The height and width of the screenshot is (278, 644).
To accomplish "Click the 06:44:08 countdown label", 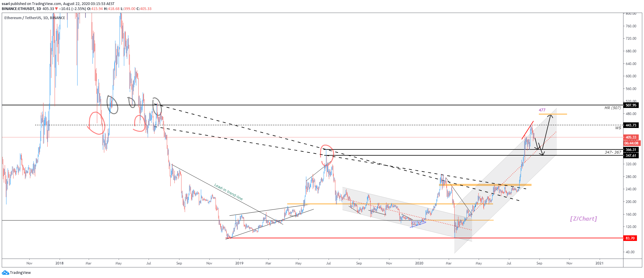I will pos(631,143).
